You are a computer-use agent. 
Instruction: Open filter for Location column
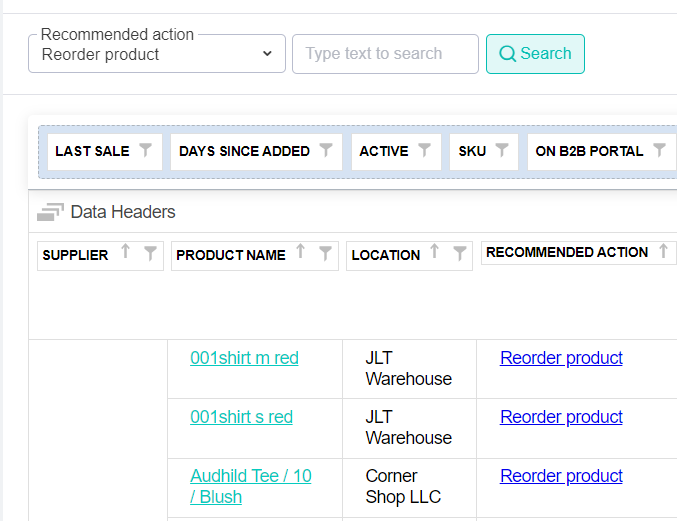coord(459,254)
